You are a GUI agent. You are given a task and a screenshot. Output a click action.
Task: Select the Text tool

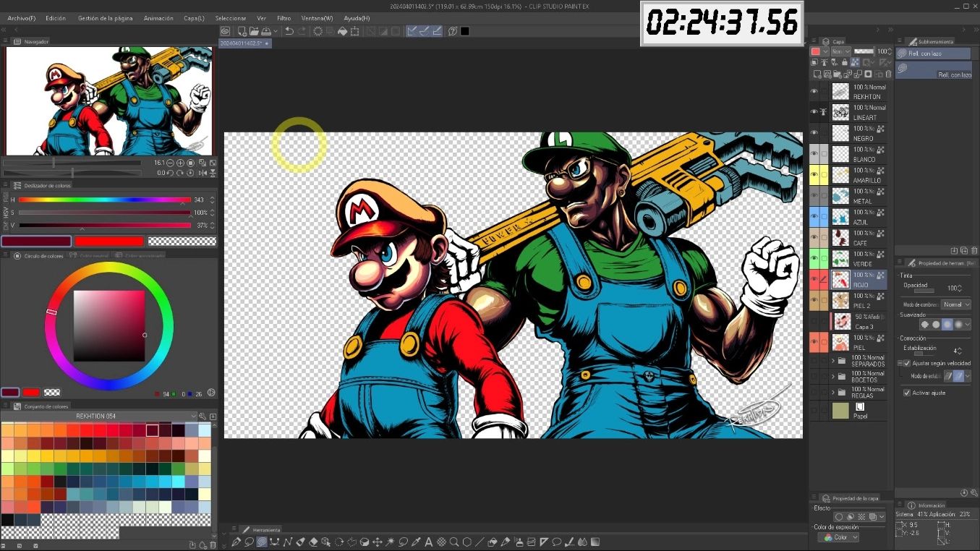429,542
